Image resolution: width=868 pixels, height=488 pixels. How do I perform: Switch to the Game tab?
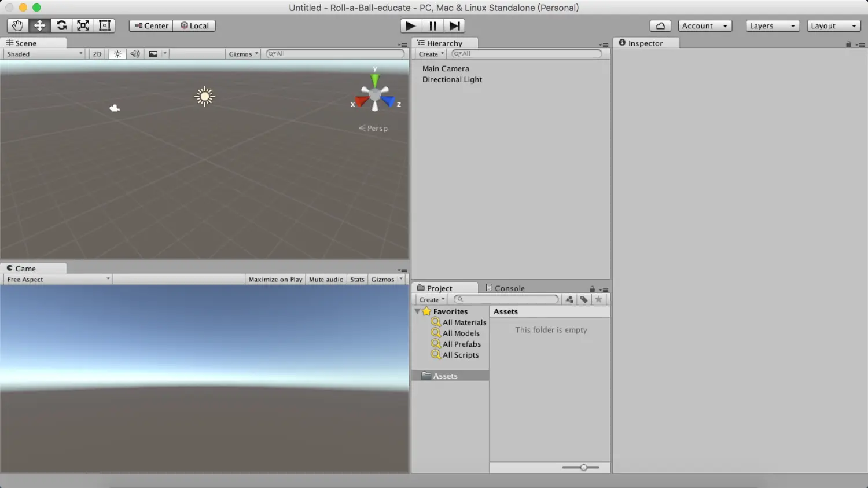[33, 268]
